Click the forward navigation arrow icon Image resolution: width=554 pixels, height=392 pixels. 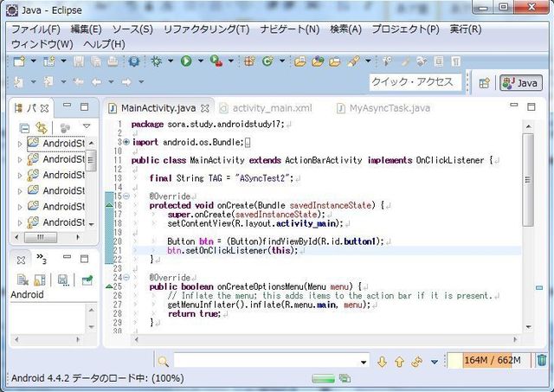coord(126,82)
